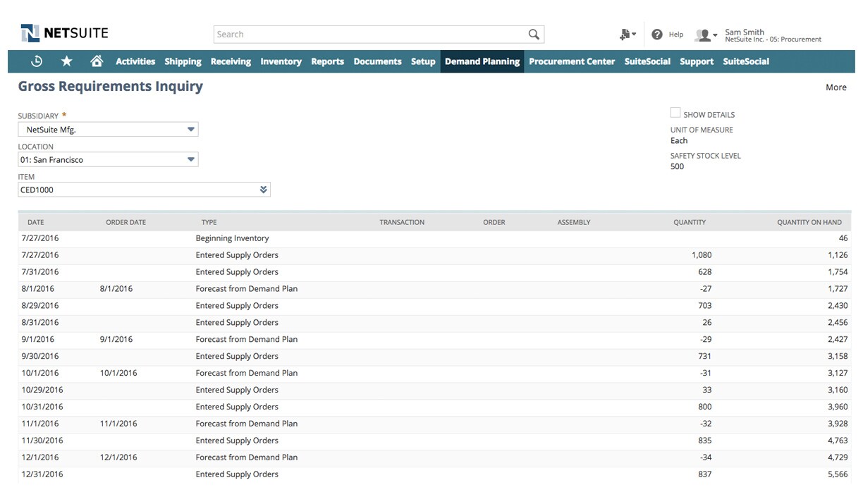Viewport: 863px width, 504px height.
Task: Open the Setup menu
Action: click(423, 61)
